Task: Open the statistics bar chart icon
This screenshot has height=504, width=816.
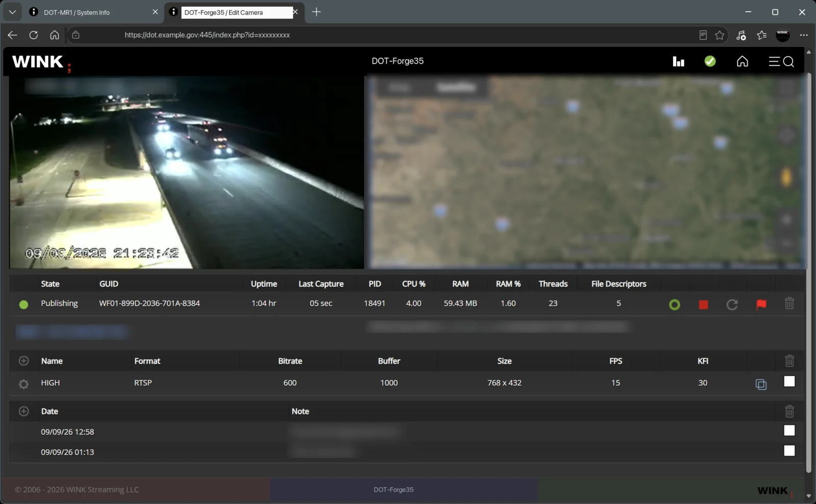Action: click(x=678, y=62)
